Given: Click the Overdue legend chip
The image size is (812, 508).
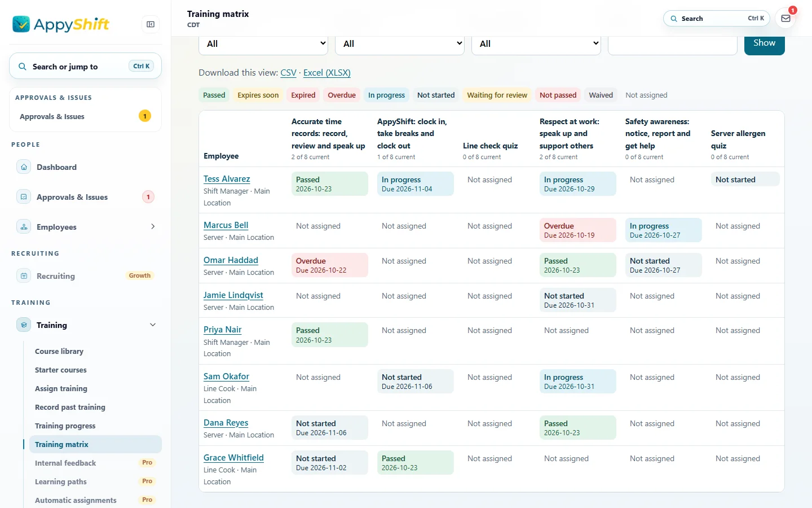Looking at the screenshot, I should [342, 95].
